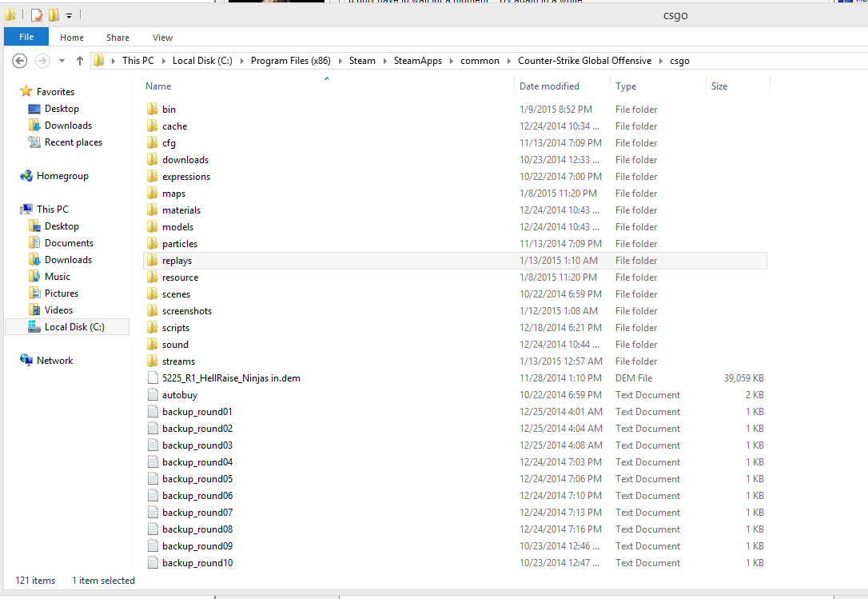Click the downloads folder icon
Image resolution: width=868 pixels, height=599 pixels.
tap(152, 160)
